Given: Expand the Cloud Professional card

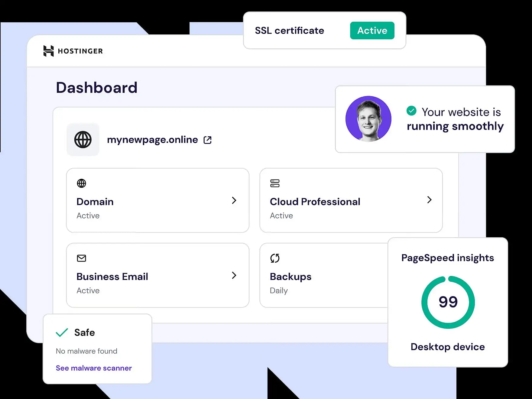Looking at the screenshot, I should 430,200.
